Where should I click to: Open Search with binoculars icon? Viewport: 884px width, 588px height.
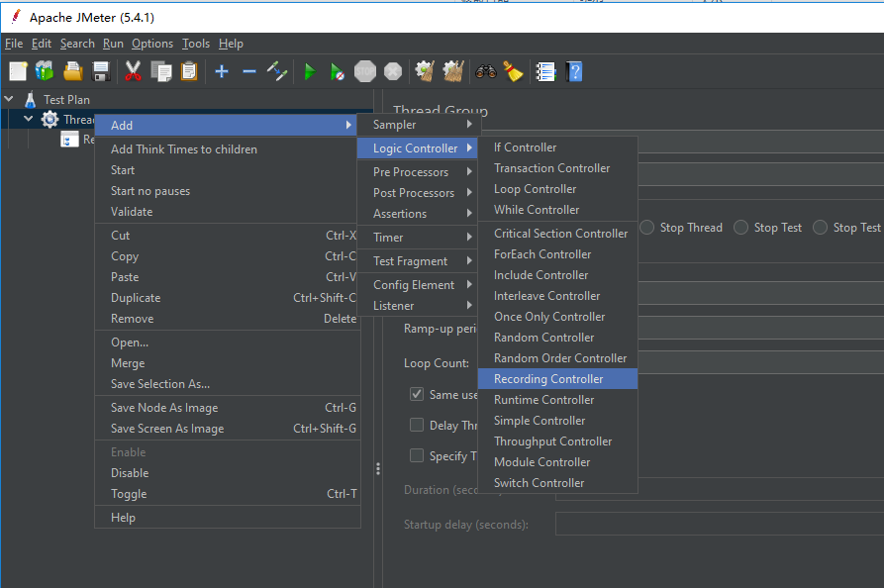click(x=485, y=71)
